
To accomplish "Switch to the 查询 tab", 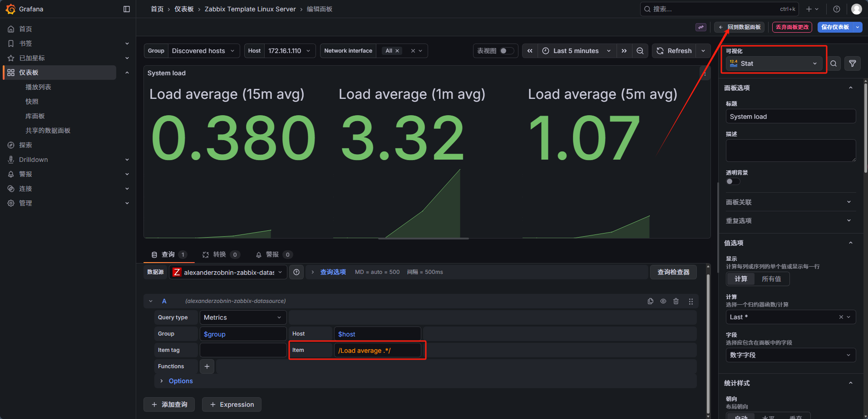I will 169,254.
